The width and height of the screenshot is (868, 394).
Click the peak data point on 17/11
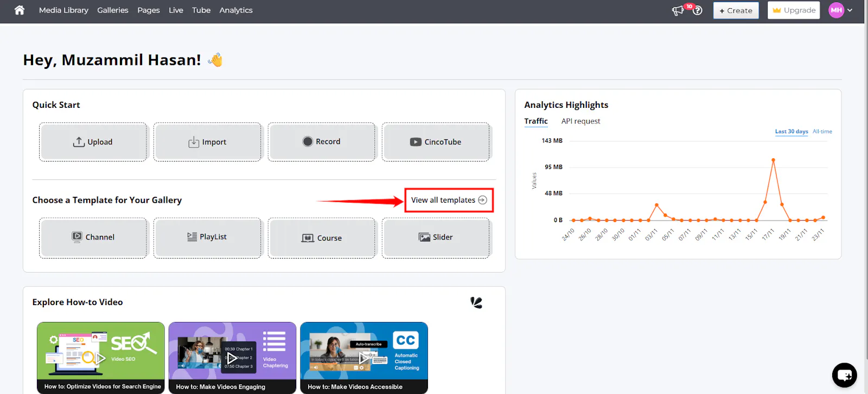click(x=773, y=160)
